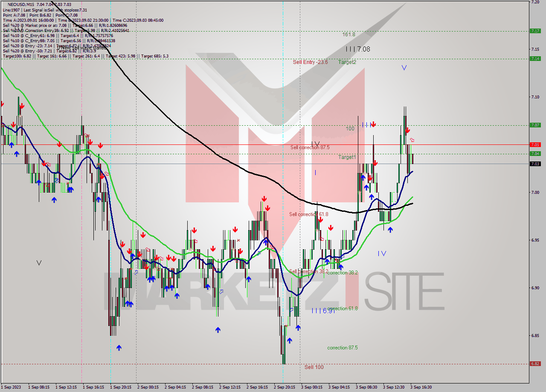Click the '1 Sep 20:15' time axis label
The height and width of the screenshot is (392, 546).
coord(120,387)
